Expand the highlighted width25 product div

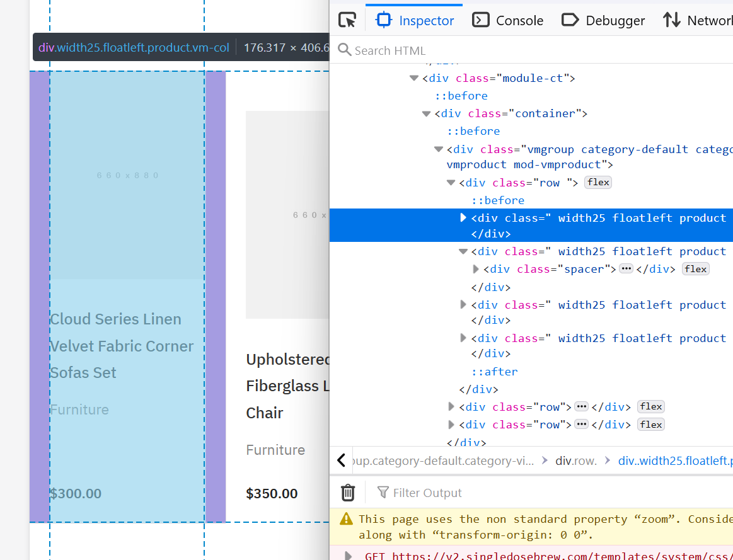point(464,218)
